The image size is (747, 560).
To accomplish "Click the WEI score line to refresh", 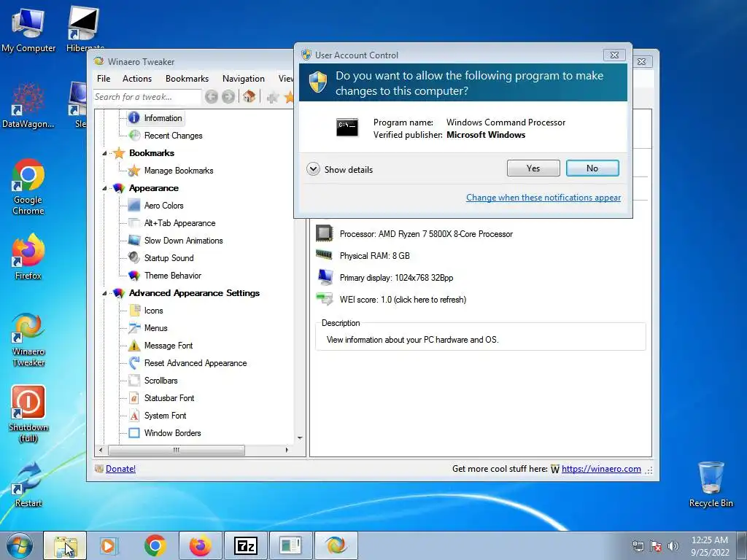I will [403, 300].
